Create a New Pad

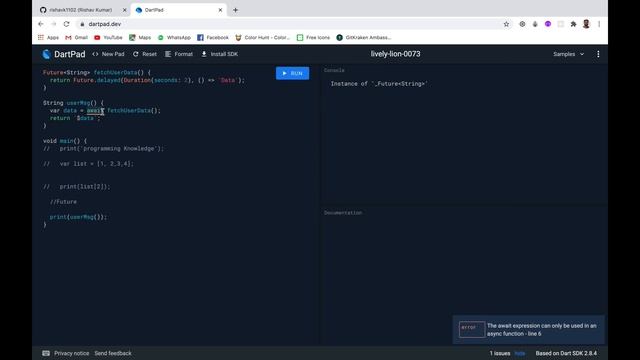(x=109, y=54)
